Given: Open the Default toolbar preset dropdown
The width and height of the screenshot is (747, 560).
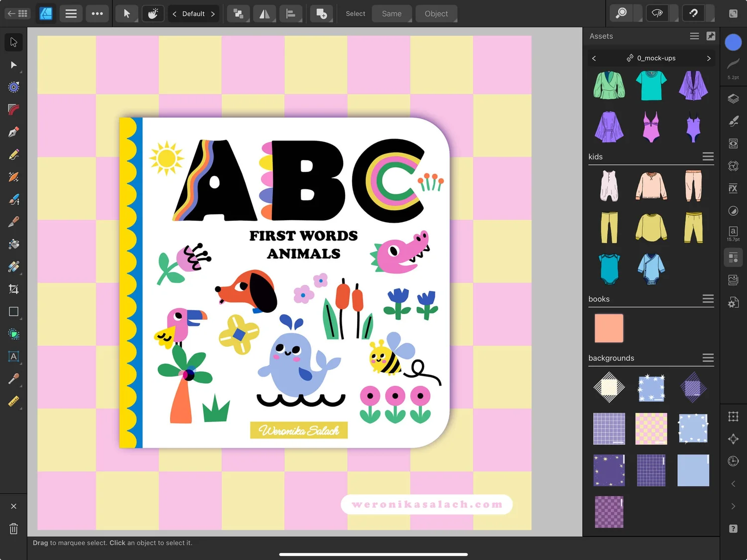Looking at the screenshot, I should point(194,13).
